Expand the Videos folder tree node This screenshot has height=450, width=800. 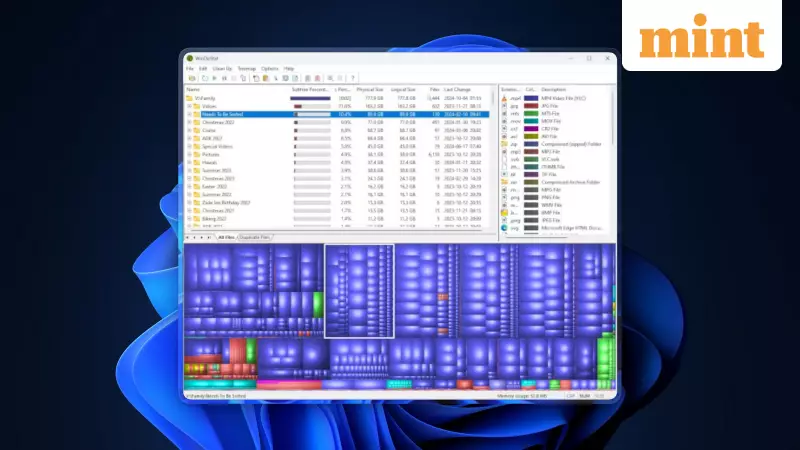(189, 106)
